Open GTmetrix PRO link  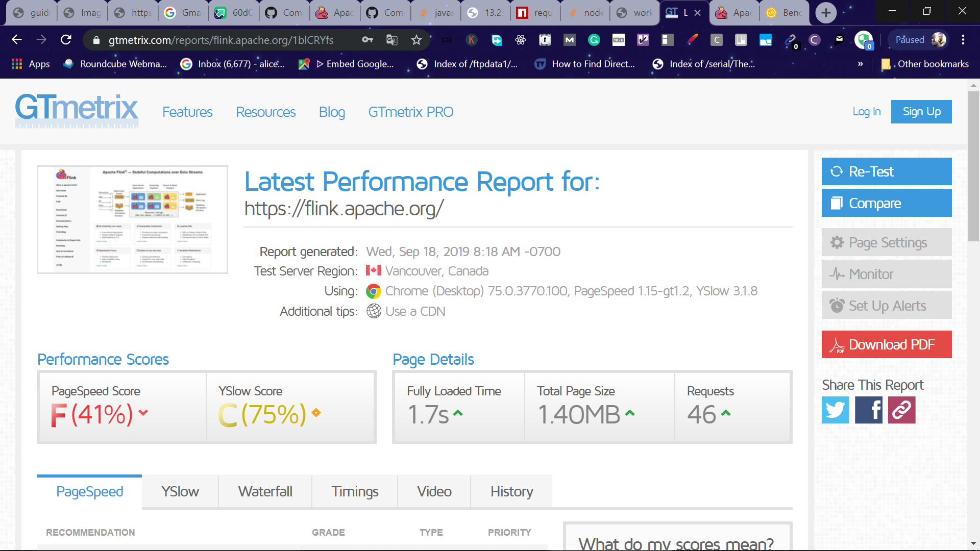pos(410,112)
